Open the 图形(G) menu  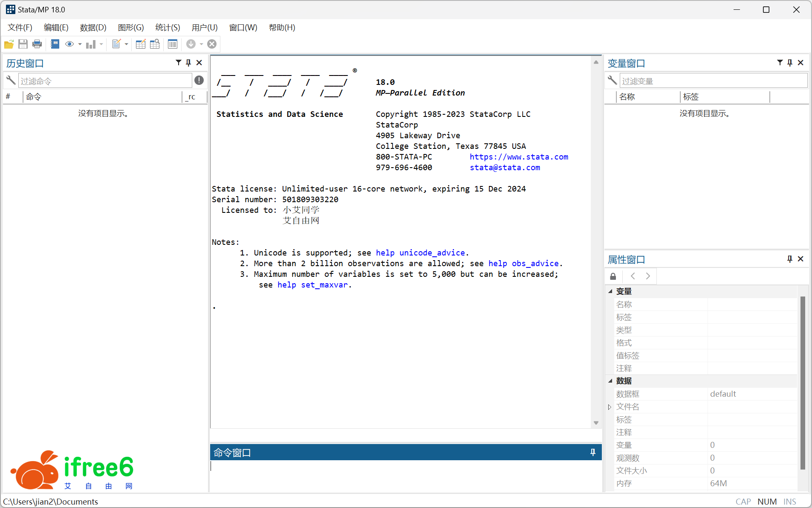click(x=130, y=28)
